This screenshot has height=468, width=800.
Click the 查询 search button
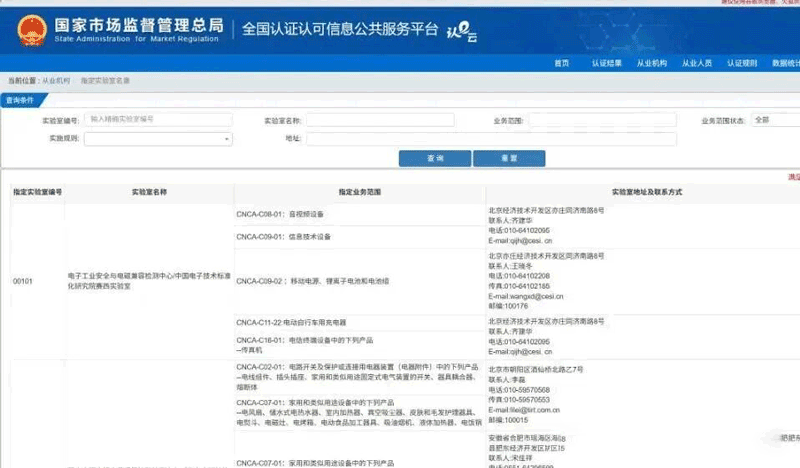[x=435, y=158]
